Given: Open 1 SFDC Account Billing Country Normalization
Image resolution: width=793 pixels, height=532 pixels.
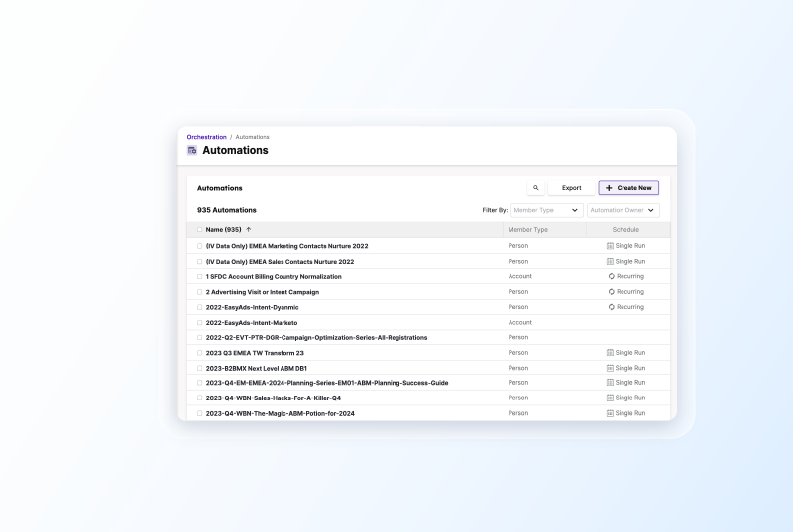Looking at the screenshot, I should 274,276.
